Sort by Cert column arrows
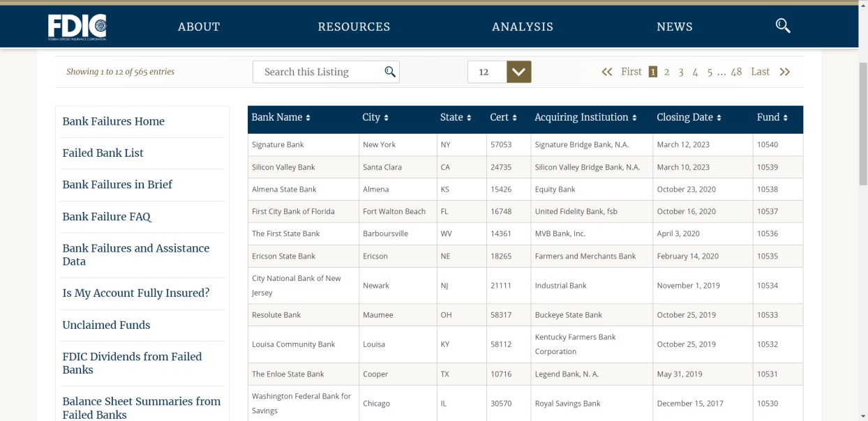868x421 pixels. click(x=515, y=118)
